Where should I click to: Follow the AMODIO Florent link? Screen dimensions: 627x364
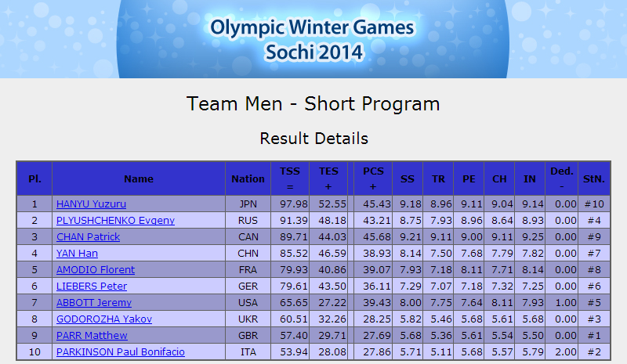[96, 270]
